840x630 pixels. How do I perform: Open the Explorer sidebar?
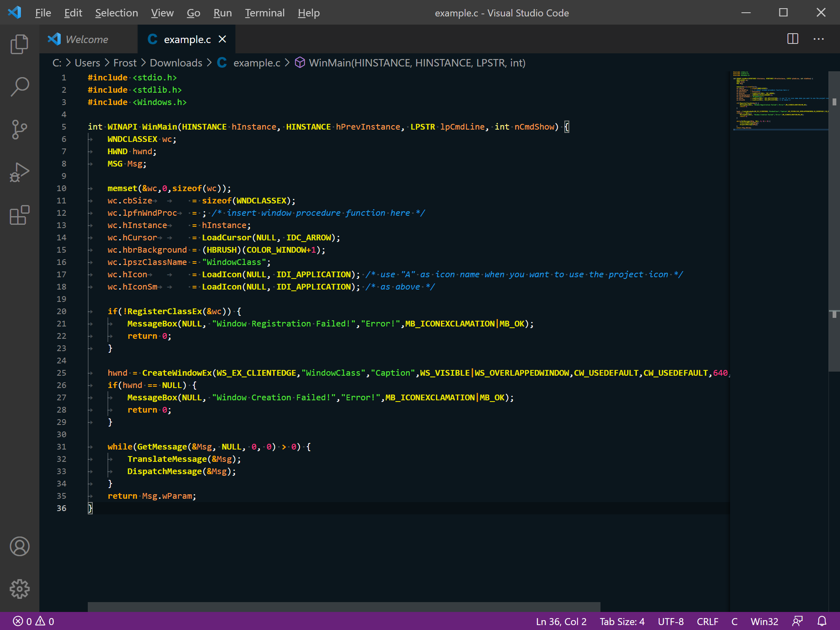click(x=19, y=43)
